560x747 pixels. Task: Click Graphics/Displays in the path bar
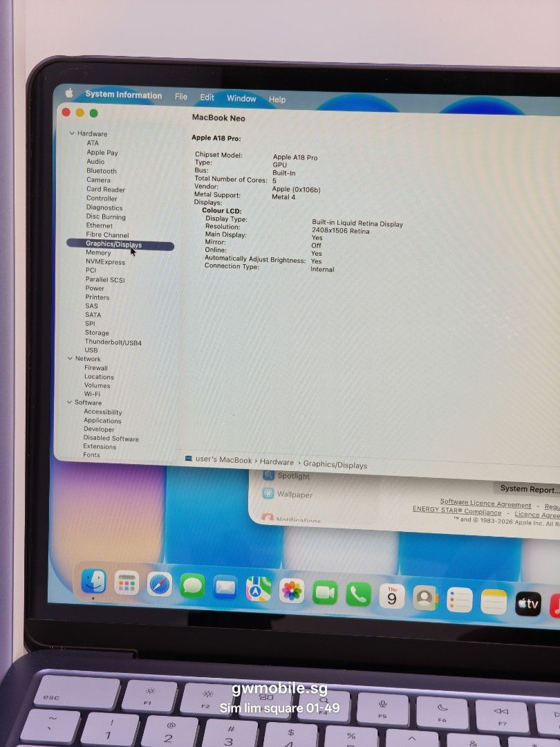335,465
